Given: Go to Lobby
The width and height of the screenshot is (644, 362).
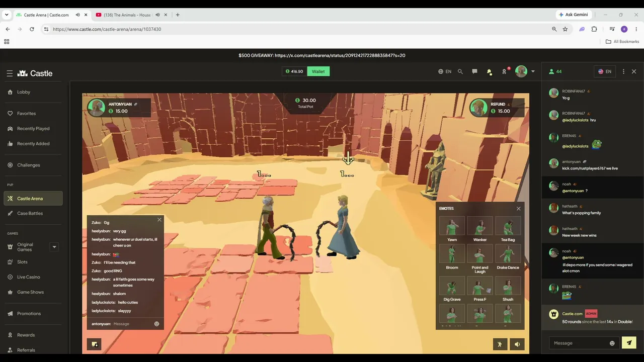Looking at the screenshot, I should tap(33, 92).
